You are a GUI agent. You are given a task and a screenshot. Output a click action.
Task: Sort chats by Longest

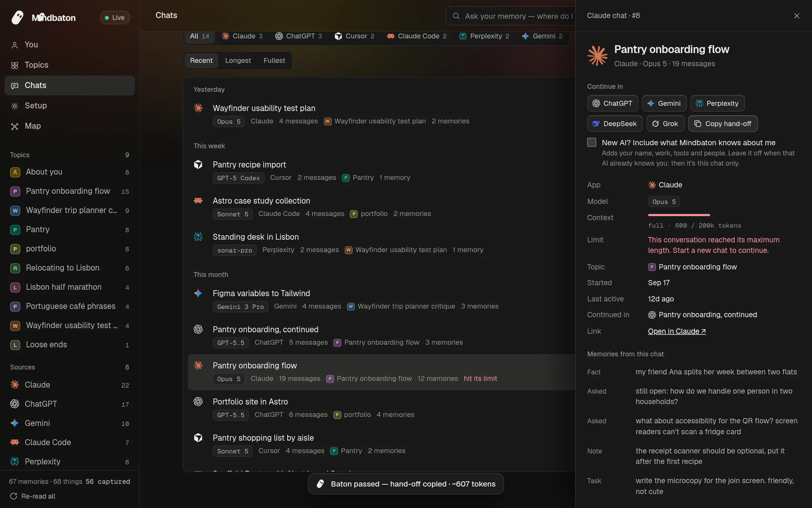tap(238, 61)
